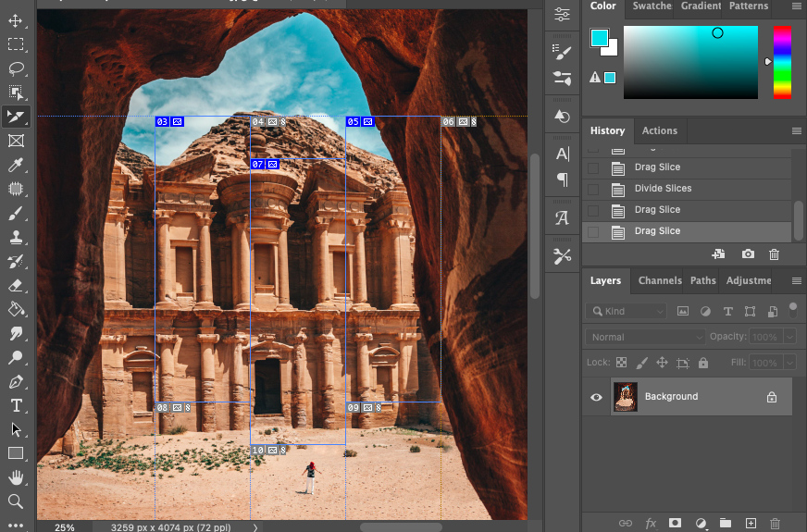Hide the Background layer with eye icon
The width and height of the screenshot is (807, 532).
coord(596,397)
